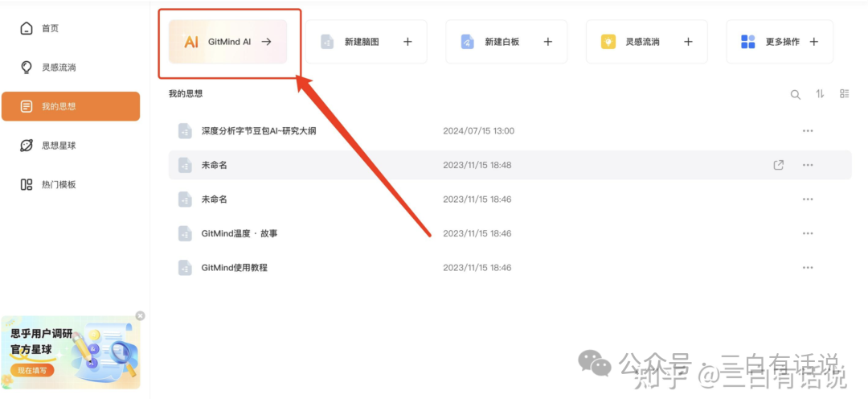Viewport: 868px width, 399px height.
Task: Open 未命名 18:48 in new window icon
Action: (778, 165)
